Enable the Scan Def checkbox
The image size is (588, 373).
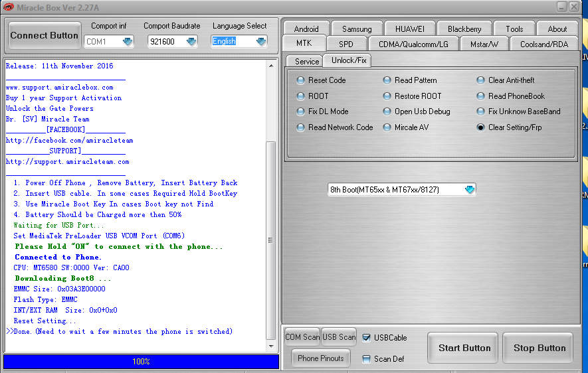[x=366, y=359]
